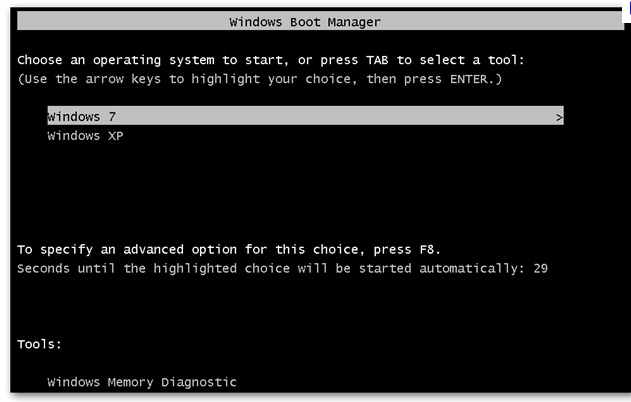Click the word ENTER in instructions
This screenshot has height=402, width=631.
coord(468,79)
